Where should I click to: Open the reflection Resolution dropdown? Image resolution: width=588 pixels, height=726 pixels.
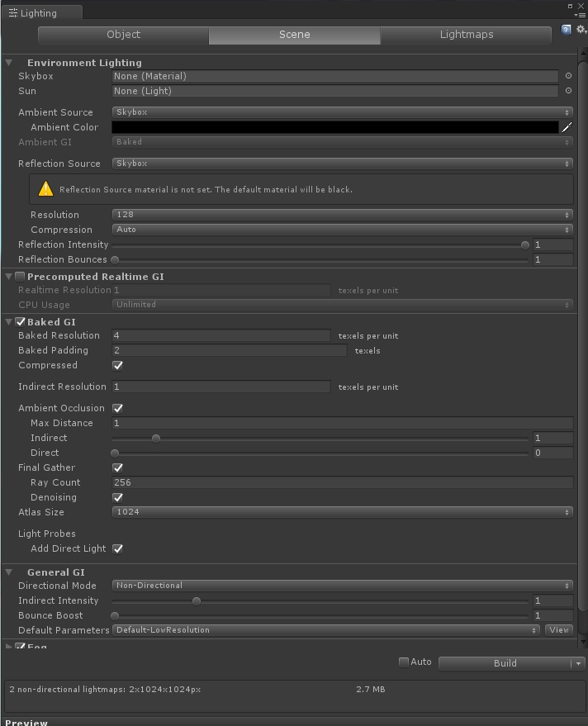[342, 215]
